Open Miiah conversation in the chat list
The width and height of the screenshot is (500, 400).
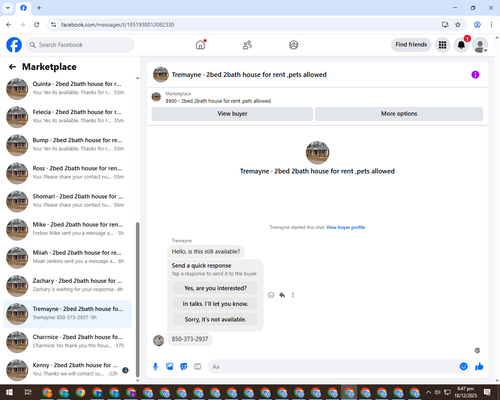67,258
